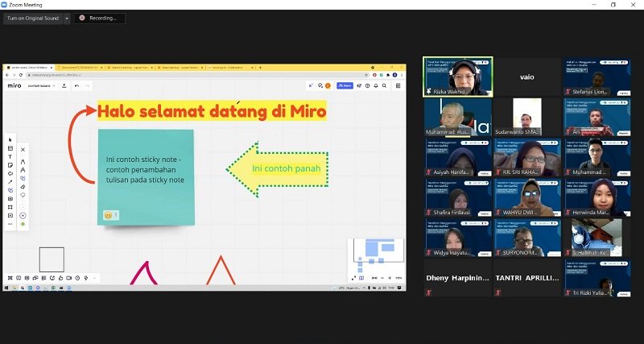644x344 pixels.
Task: Click the Miro minimap thumbnail
Action: tap(375, 255)
